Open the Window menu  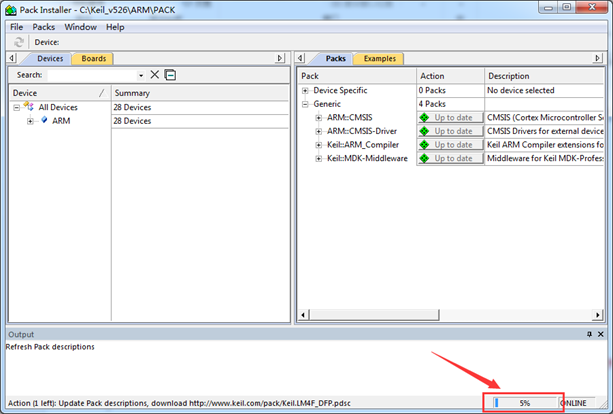pyautogui.click(x=81, y=27)
